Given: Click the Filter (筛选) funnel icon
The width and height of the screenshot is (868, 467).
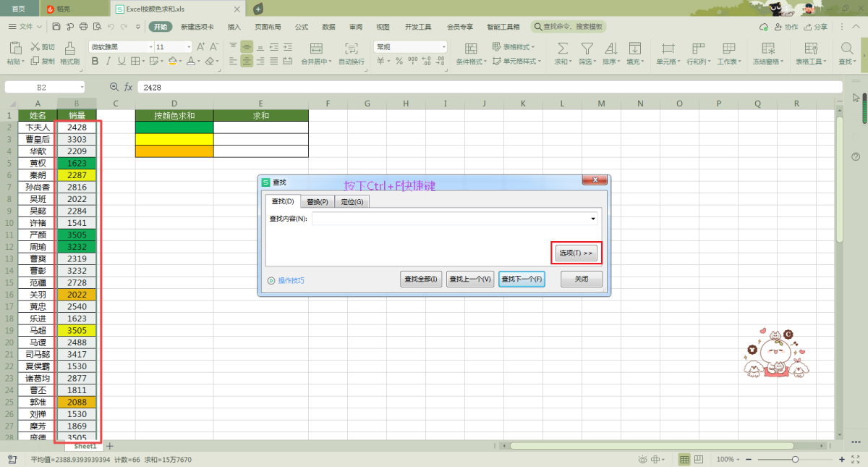Looking at the screenshot, I should pos(587,49).
